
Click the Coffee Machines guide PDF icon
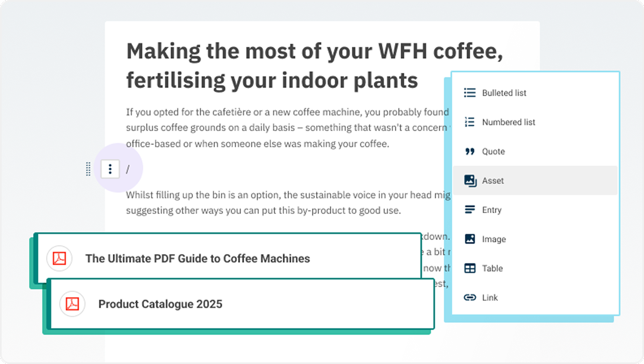59,259
